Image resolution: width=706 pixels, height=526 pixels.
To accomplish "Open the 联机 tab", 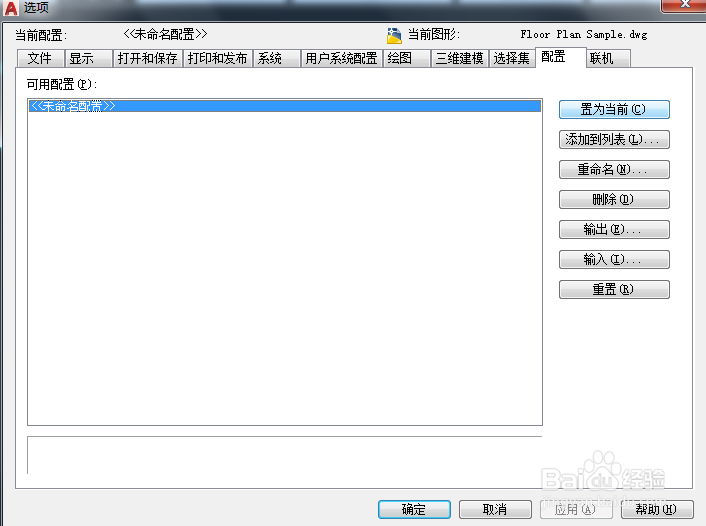I will [608, 59].
